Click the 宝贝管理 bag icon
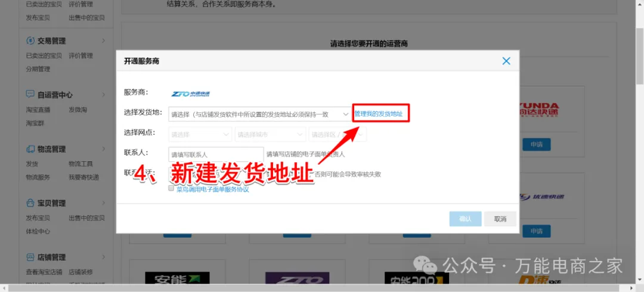 30,203
